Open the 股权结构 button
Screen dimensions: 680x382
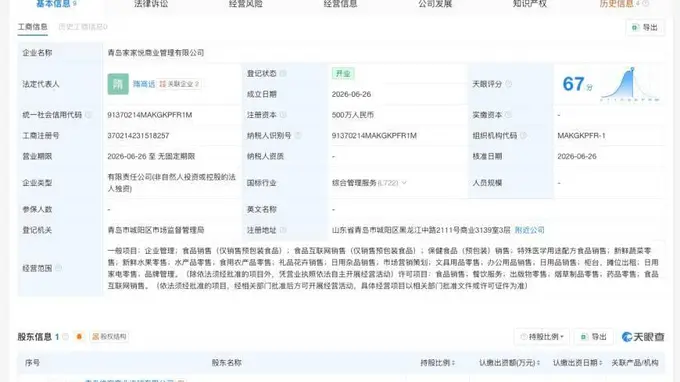109,336
